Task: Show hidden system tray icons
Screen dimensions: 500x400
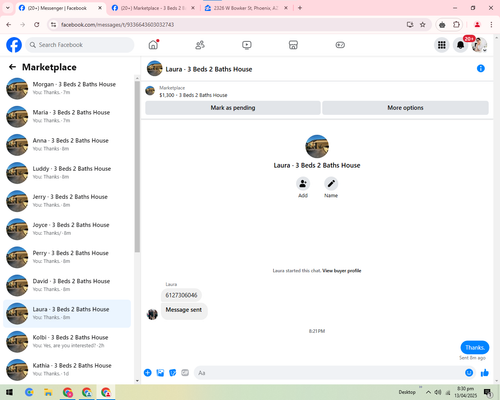Action: click(428, 392)
